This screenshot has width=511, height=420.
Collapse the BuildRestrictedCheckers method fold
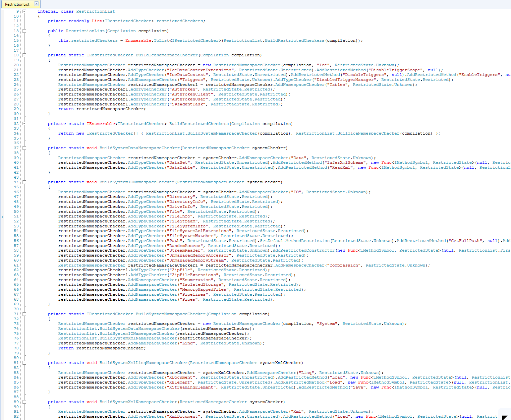coord(24,124)
